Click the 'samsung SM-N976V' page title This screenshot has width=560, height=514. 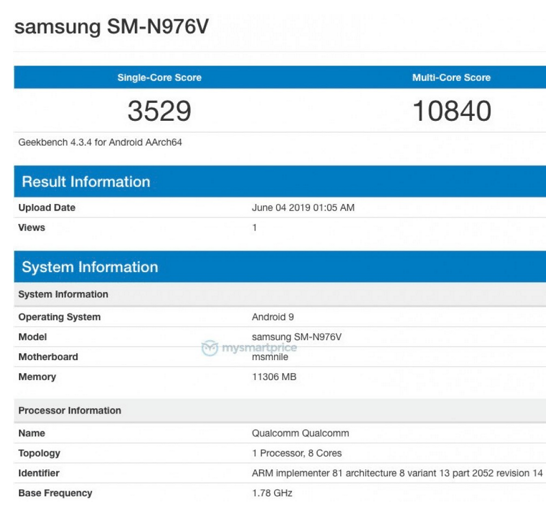point(111,26)
